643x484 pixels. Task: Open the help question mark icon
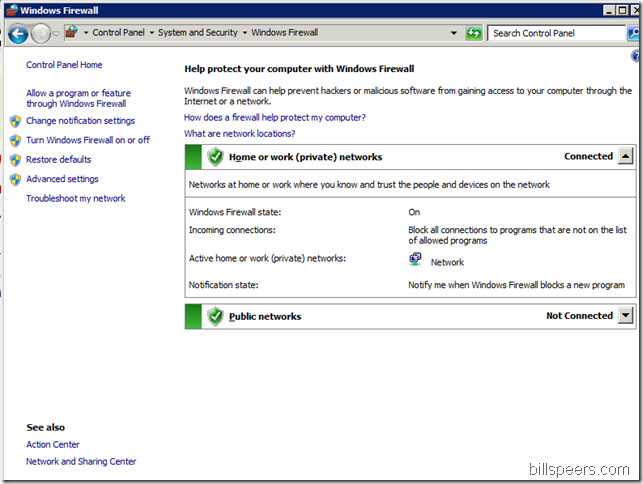pos(636,56)
